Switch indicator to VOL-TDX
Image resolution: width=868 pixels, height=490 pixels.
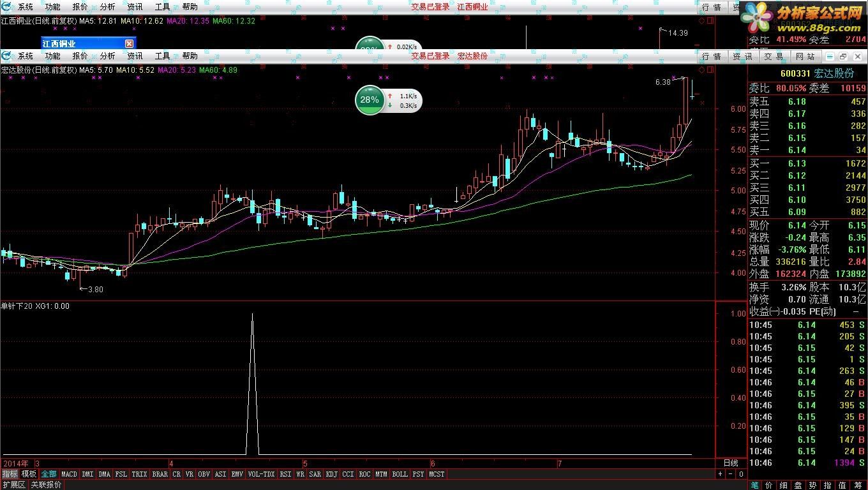pos(261,474)
